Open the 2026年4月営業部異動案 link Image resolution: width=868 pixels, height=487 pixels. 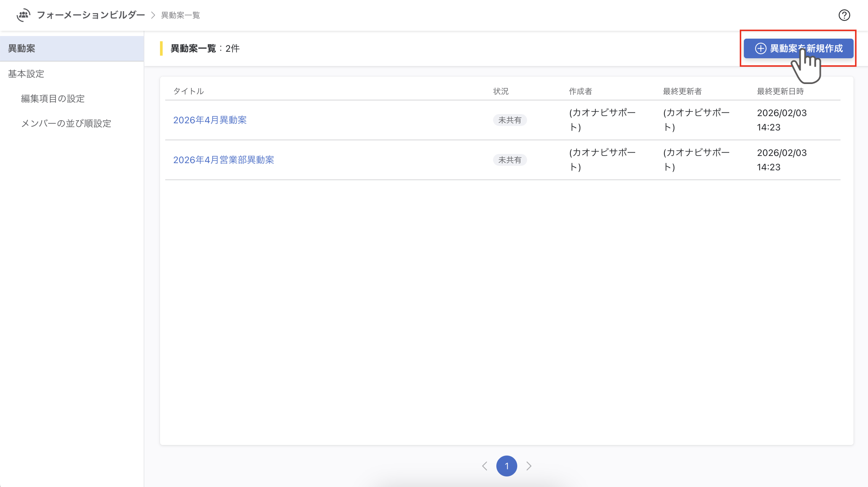click(x=223, y=160)
